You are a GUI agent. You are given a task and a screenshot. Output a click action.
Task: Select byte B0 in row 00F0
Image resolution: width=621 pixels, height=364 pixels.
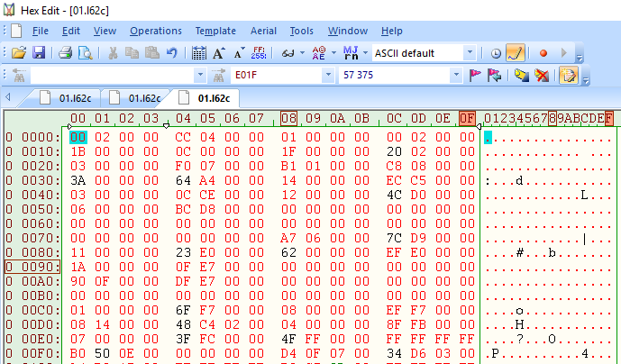(x=78, y=353)
